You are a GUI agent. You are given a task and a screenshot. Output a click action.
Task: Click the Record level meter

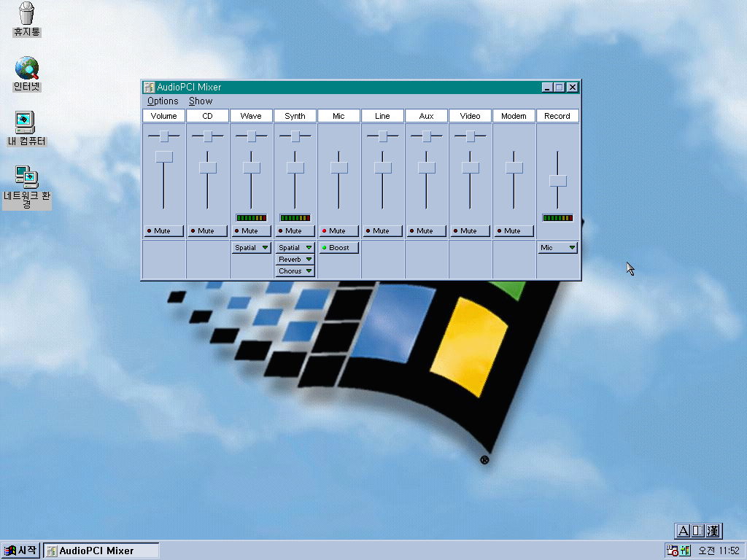558,218
